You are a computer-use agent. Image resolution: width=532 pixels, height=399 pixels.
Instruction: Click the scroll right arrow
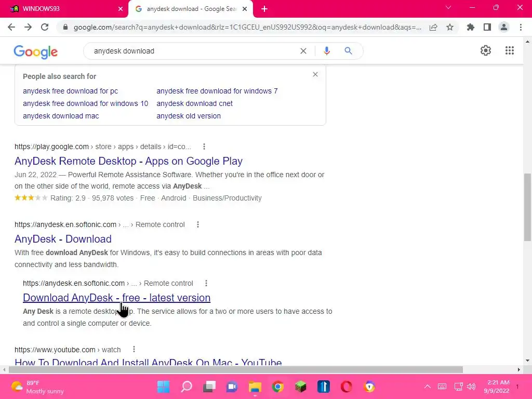[x=519, y=369]
